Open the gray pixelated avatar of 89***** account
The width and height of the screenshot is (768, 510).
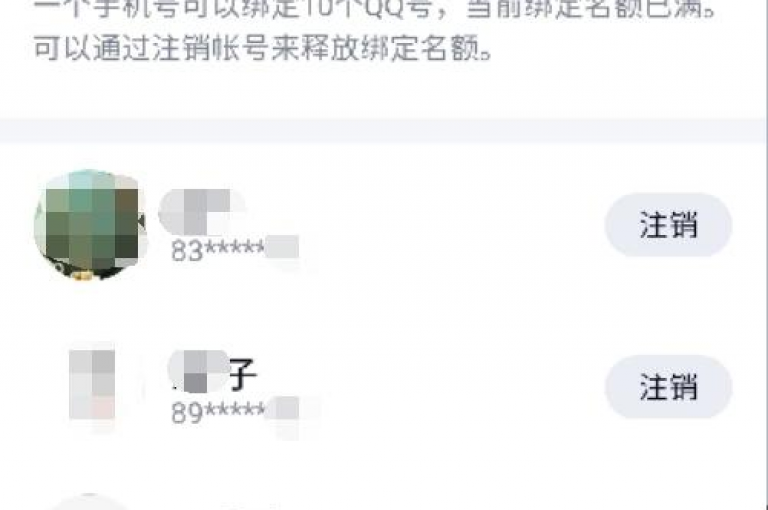[92, 386]
